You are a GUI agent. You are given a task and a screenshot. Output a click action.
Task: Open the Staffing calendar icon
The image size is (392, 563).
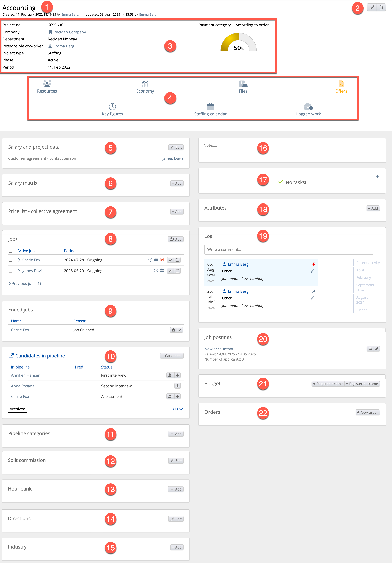tap(210, 110)
